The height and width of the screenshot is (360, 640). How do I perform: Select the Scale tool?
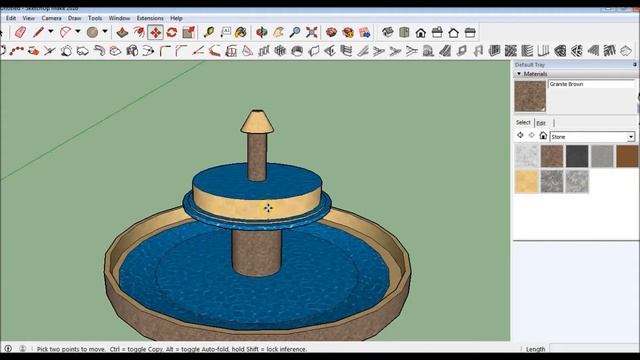[189, 32]
